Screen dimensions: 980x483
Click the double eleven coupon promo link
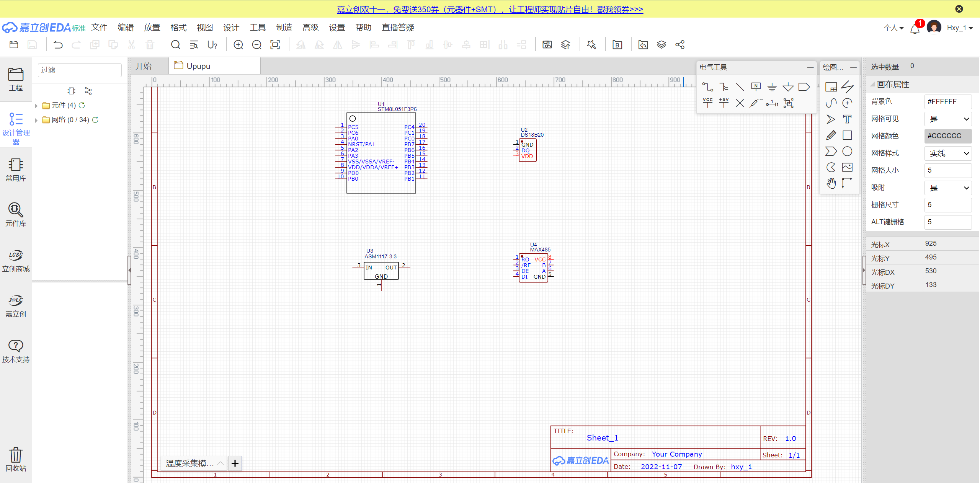click(490, 9)
